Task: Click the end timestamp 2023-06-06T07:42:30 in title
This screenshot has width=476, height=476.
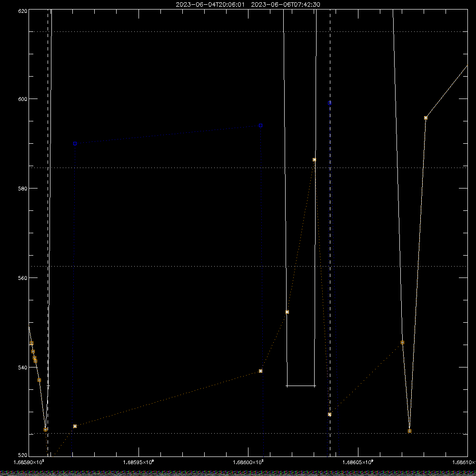Action: pos(285,5)
